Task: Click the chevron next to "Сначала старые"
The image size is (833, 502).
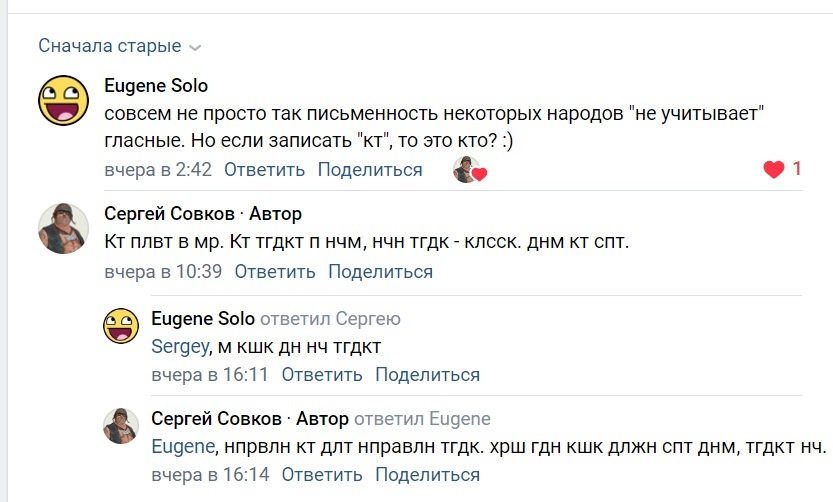Action: [x=195, y=47]
